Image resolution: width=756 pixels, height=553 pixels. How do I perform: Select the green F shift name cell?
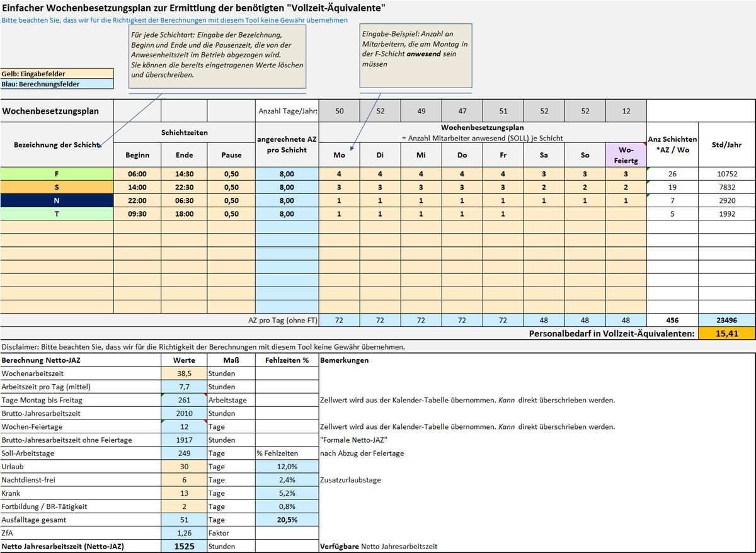pos(57,174)
